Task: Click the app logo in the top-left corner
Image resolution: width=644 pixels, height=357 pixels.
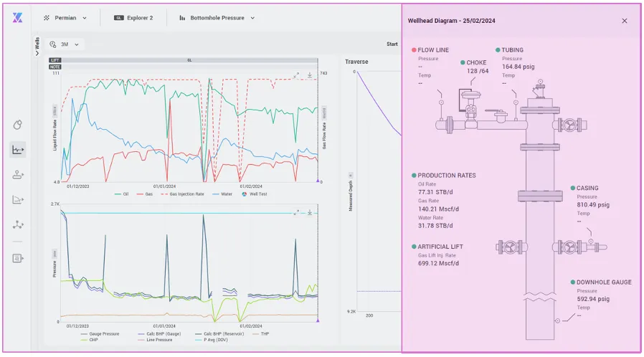Action: 17,18
